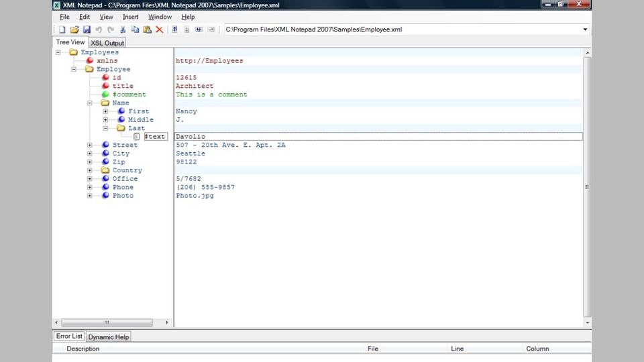The width and height of the screenshot is (644, 362).
Task: Switch to the XSL Output tab
Action: click(x=107, y=43)
